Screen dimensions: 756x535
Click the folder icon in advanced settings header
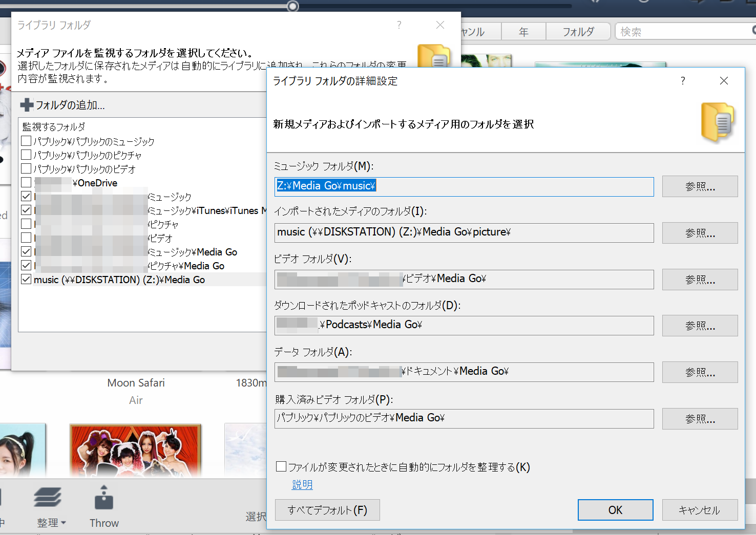(718, 122)
